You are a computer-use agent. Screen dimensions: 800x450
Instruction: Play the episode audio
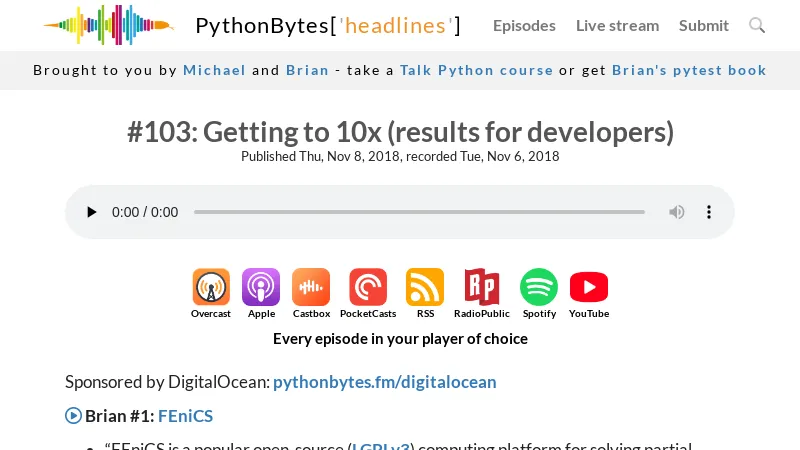point(92,212)
